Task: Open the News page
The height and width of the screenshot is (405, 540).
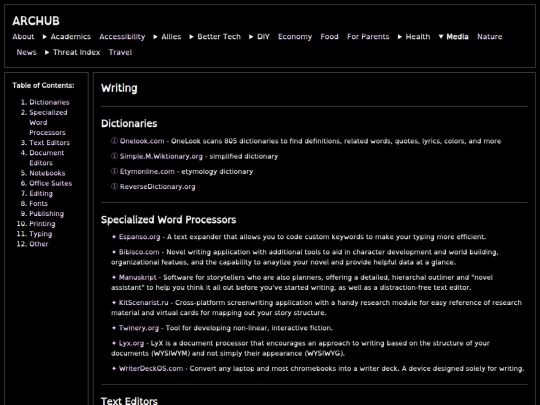Action: click(27, 52)
